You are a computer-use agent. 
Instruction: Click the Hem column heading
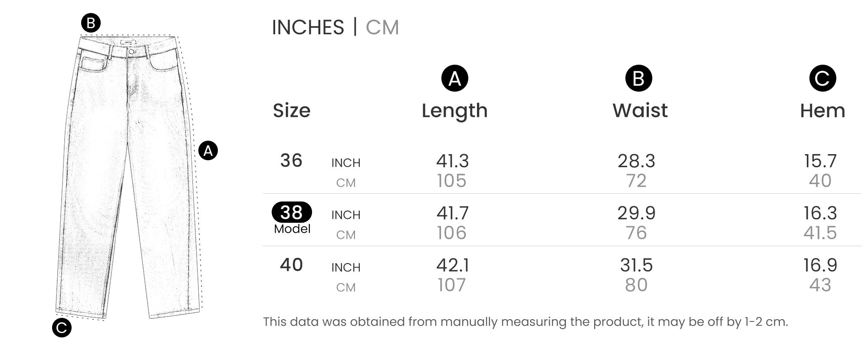(822, 110)
